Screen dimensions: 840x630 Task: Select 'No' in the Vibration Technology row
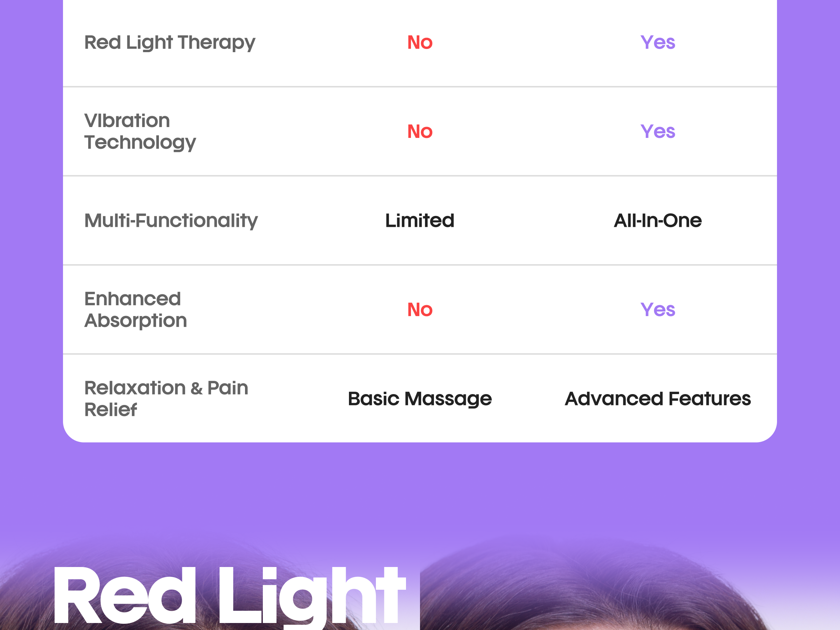pyautogui.click(x=420, y=131)
